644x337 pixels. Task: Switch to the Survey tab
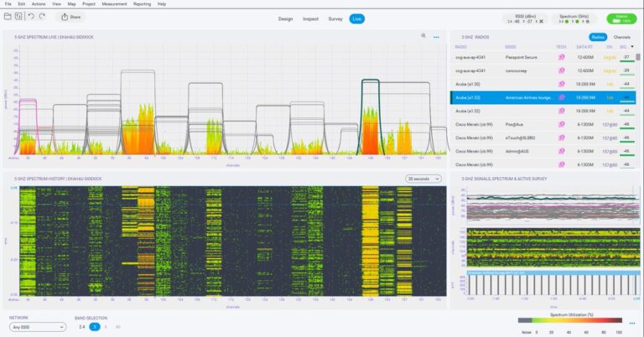pyautogui.click(x=335, y=19)
